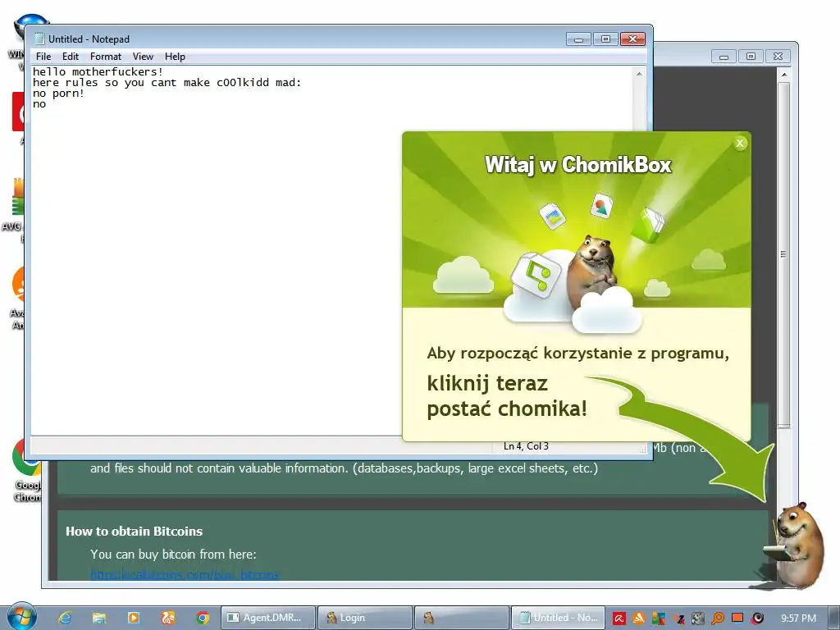Launch Internet Explorer from the taskbar
840x630 pixels.
65,618
